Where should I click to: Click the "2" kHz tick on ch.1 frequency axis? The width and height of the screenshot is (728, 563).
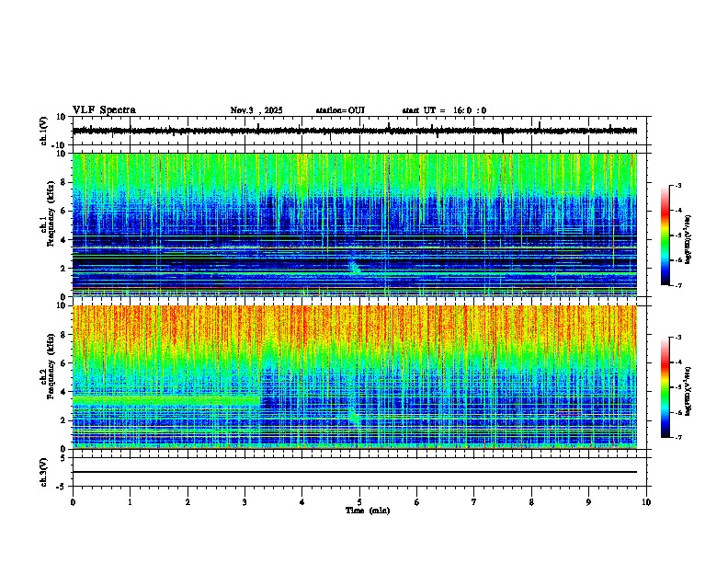pos(63,269)
